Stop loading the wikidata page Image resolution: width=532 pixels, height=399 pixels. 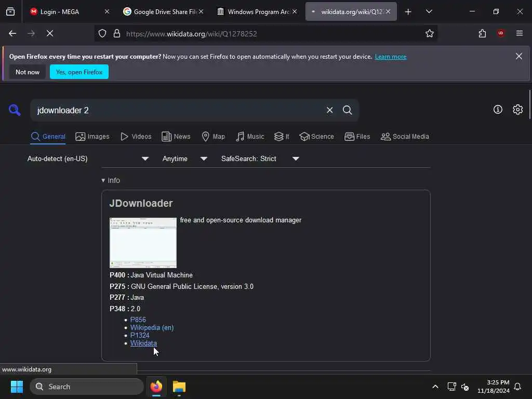[x=50, y=34]
